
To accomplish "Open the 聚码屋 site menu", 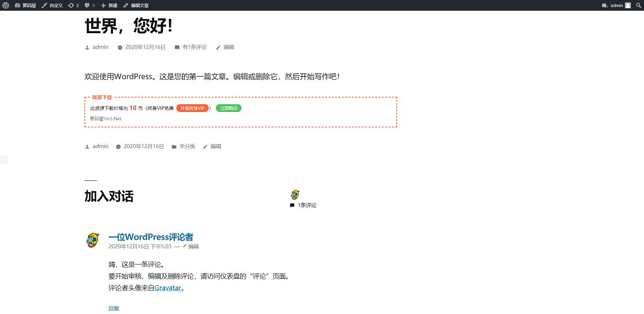I will tap(25, 5).
